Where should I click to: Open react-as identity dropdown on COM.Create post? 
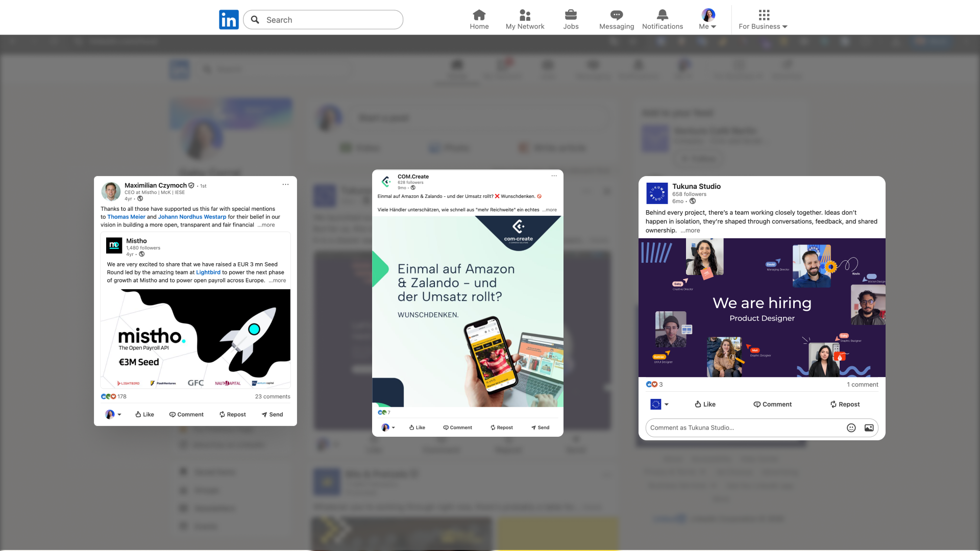pos(388,428)
